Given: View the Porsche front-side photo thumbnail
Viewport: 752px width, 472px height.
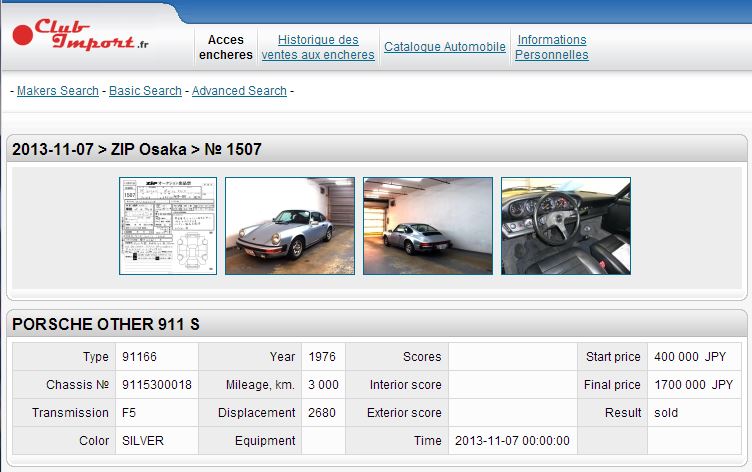Looking at the screenshot, I should click(290, 226).
